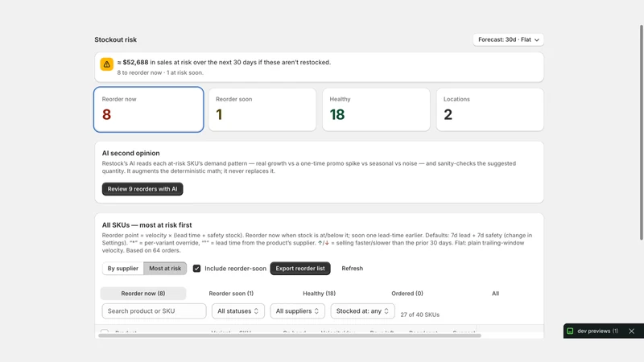
Task: Click the page vertical scrollbar
Action: [x=641, y=132]
